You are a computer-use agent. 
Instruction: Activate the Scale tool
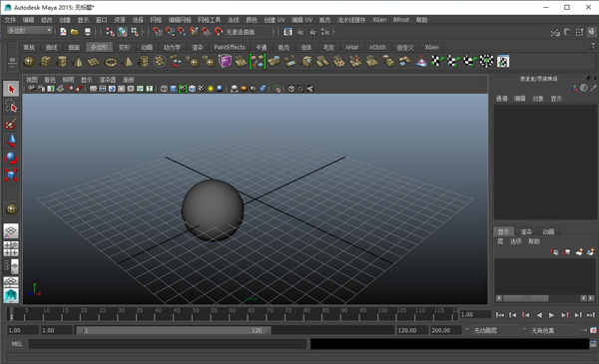(x=11, y=176)
